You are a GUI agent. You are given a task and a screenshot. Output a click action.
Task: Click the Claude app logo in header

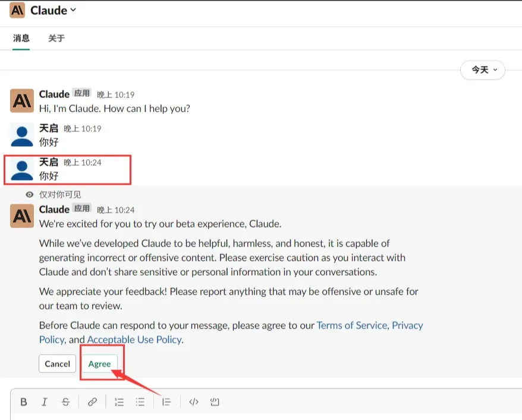tap(17, 10)
